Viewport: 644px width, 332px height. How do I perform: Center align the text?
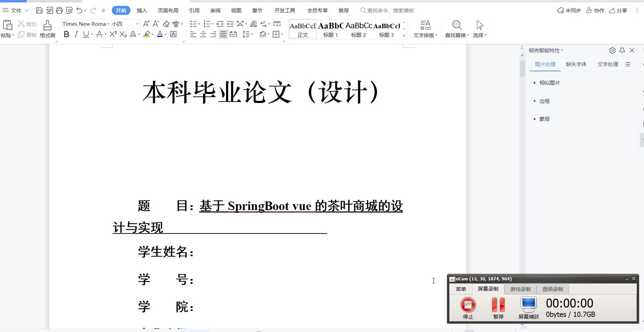point(203,34)
